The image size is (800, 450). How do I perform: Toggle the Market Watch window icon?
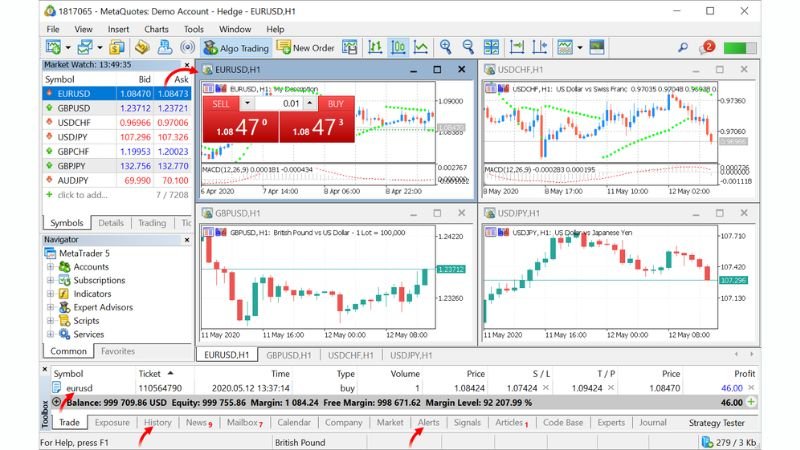coord(117,47)
